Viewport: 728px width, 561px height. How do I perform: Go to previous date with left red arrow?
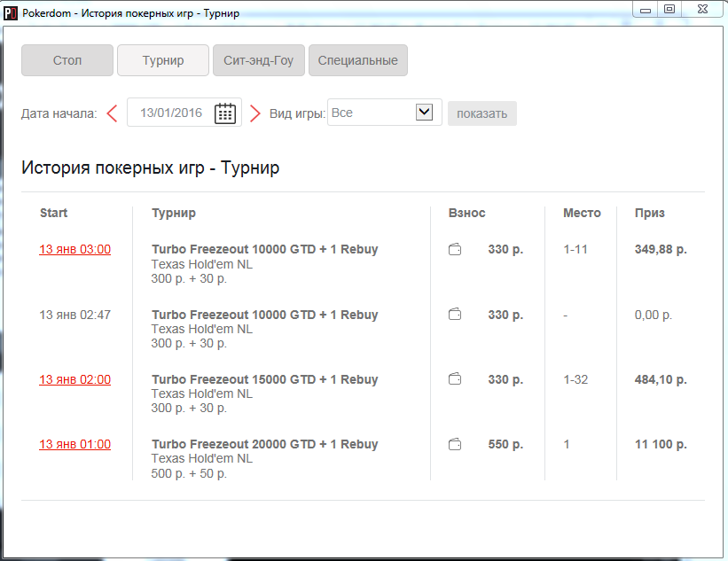pos(112,113)
